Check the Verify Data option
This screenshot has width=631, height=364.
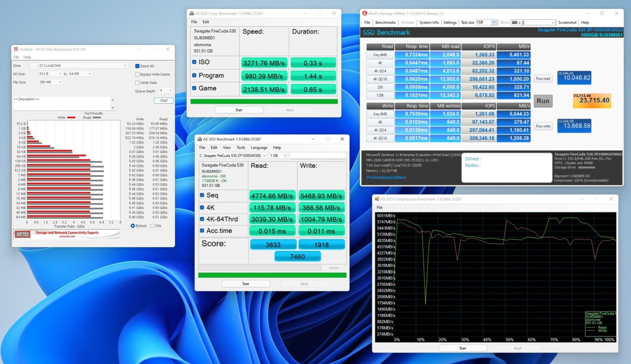click(137, 83)
